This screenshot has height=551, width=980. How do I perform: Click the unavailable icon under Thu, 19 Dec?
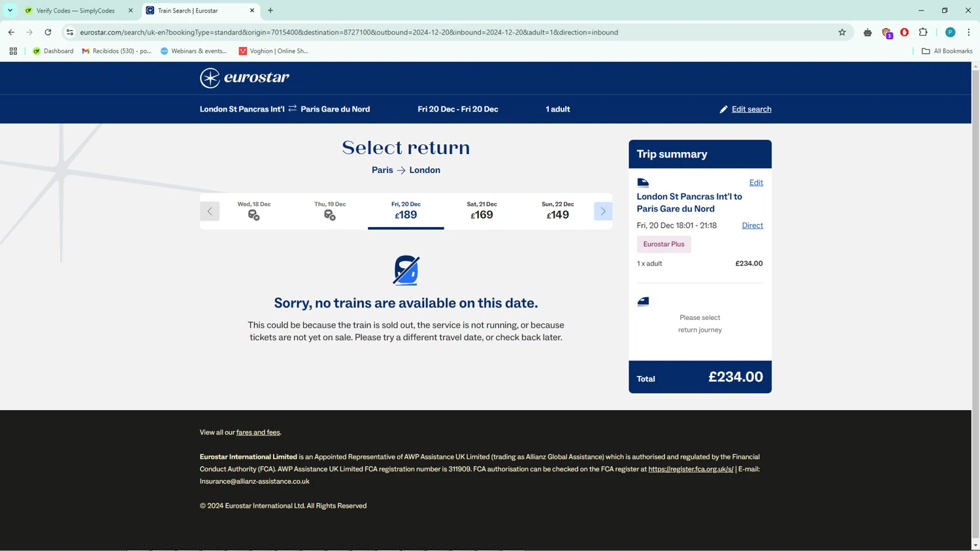coord(330,215)
